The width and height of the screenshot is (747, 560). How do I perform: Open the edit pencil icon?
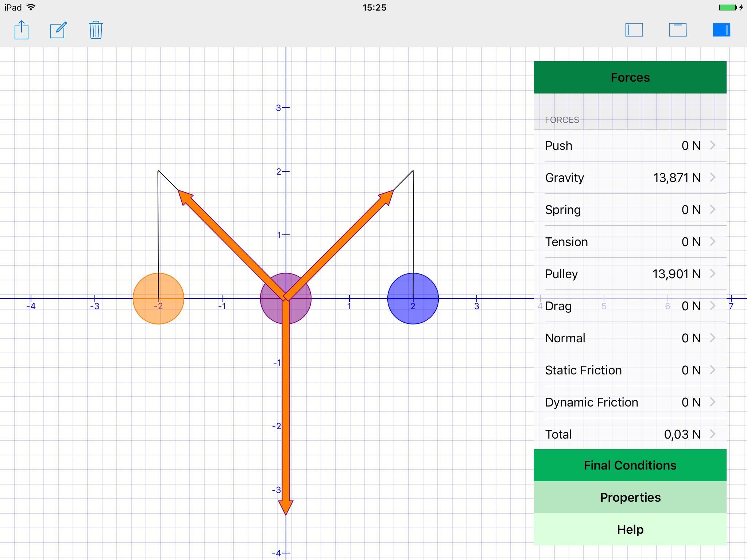[58, 30]
